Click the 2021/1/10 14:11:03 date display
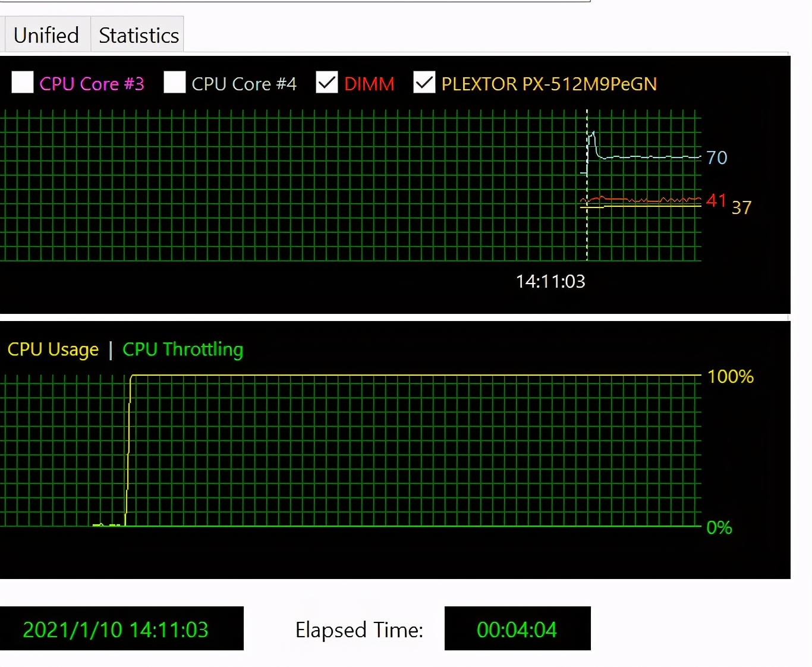The width and height of the screenshot is (812, 667). (x=122, y=628)
